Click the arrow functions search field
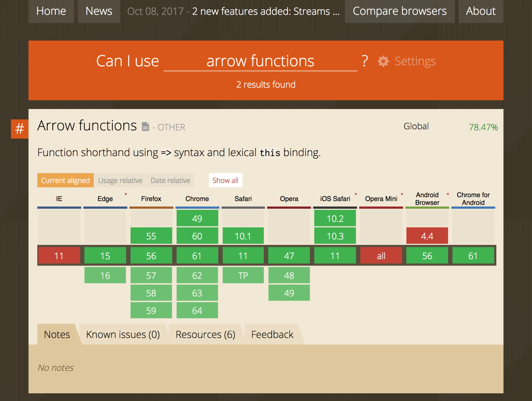 point(260,61)
